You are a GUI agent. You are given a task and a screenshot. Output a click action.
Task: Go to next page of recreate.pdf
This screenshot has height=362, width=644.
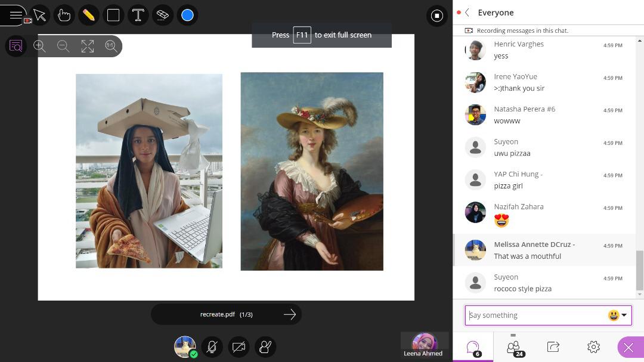point(290,314)
